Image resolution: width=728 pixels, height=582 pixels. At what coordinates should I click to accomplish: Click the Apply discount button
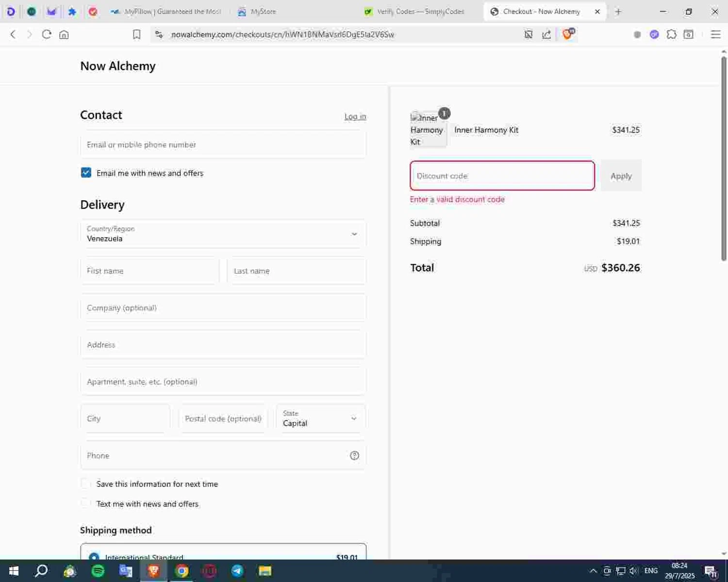pyautogui.click(x=621, y=176)
